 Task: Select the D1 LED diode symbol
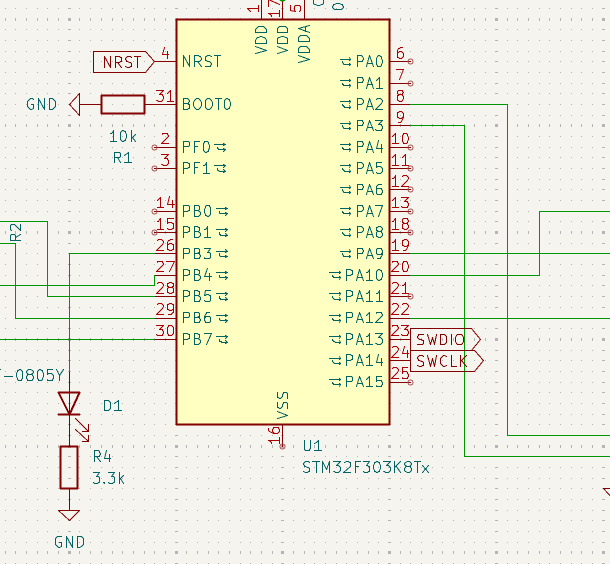(70, 405)
